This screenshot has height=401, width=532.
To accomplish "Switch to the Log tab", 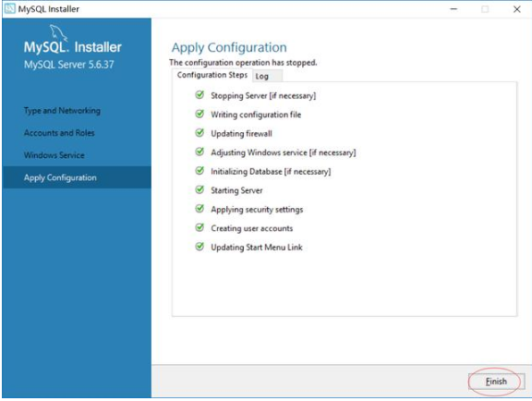I will (267, 76).
